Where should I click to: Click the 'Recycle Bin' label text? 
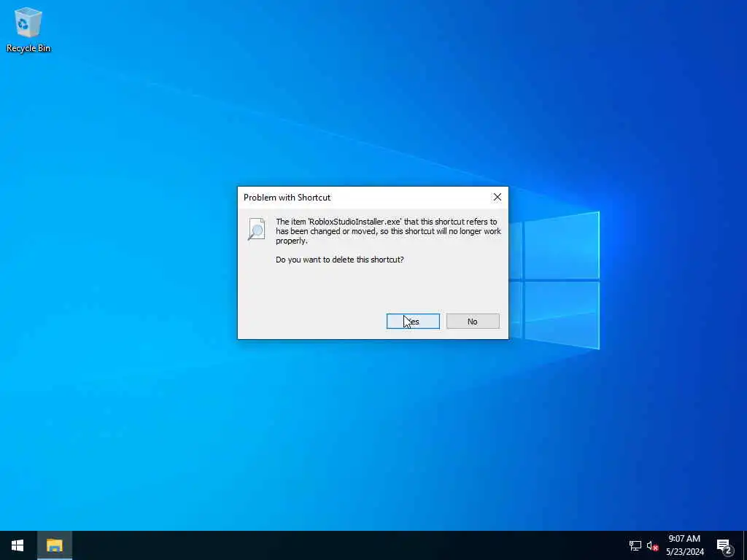point(28,48)
